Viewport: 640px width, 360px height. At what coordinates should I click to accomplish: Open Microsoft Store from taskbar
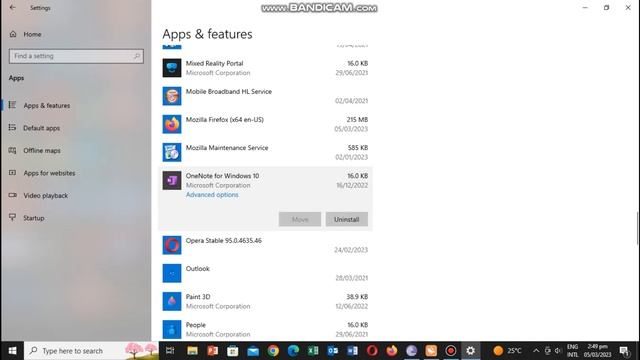pos(232,351)
